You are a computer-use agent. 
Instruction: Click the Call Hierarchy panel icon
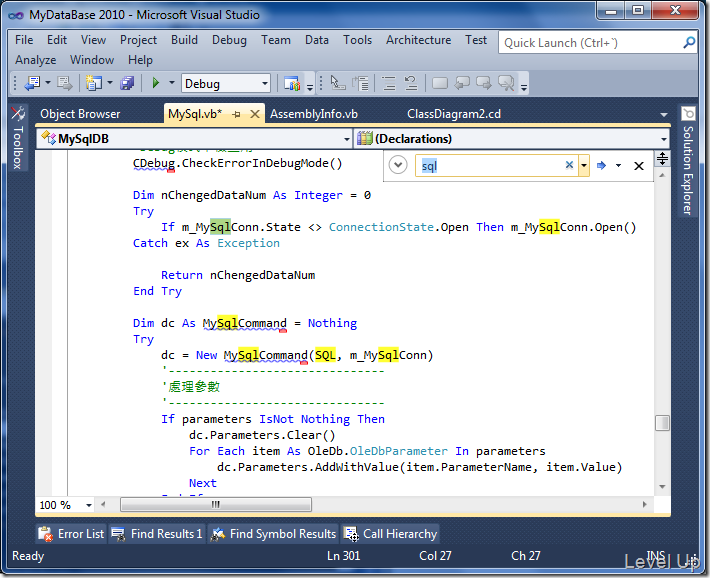click(351, 534)
